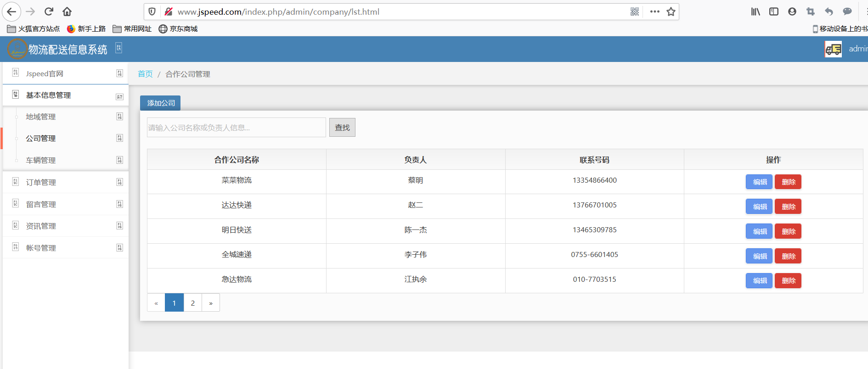Reload the current page
The height and width of the screenshot is (369, 868).
tap(49, 11)
